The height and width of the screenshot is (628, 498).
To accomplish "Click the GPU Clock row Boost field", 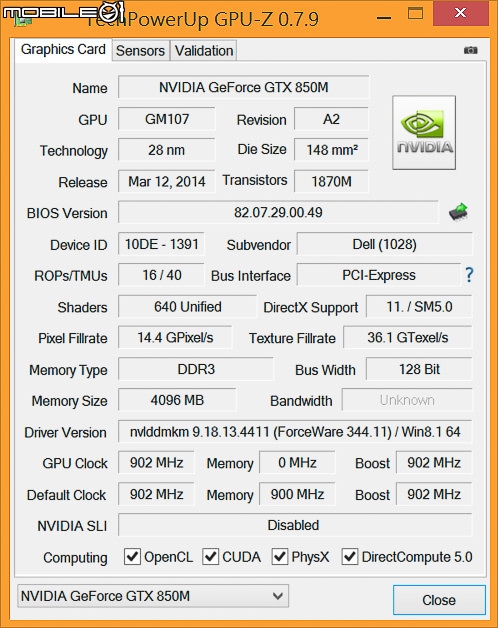I will [x=434, y=463].
